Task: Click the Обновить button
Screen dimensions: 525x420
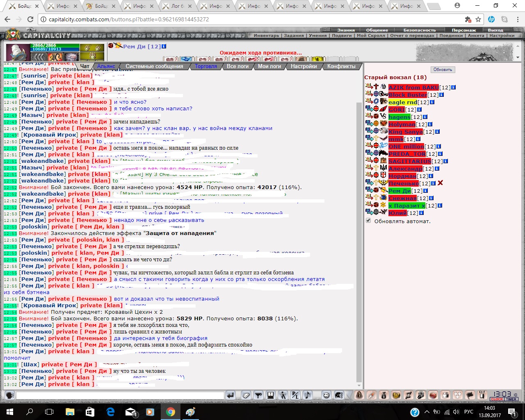Action: 443,70
